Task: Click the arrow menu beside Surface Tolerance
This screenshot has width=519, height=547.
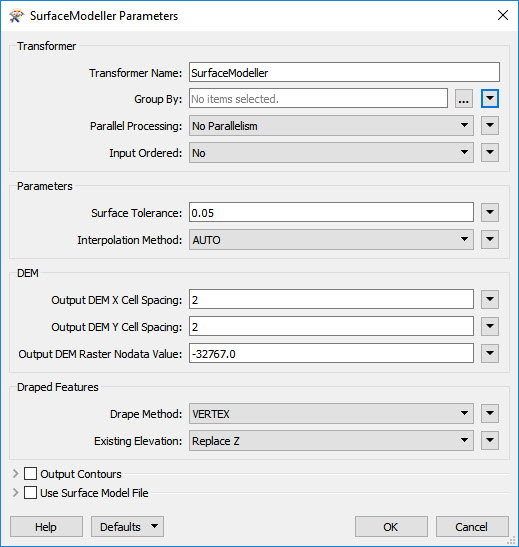Action: pos(490,212)
